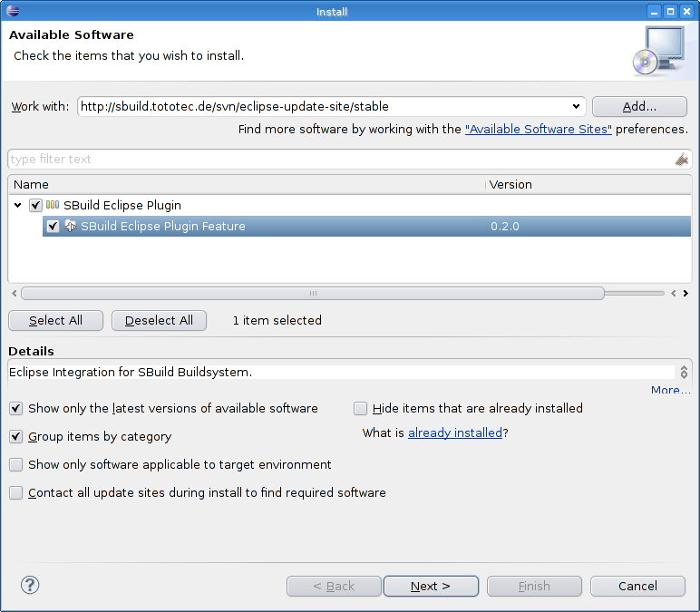Open the already installed link
This screenshot has height=612, width=700.
455,433
